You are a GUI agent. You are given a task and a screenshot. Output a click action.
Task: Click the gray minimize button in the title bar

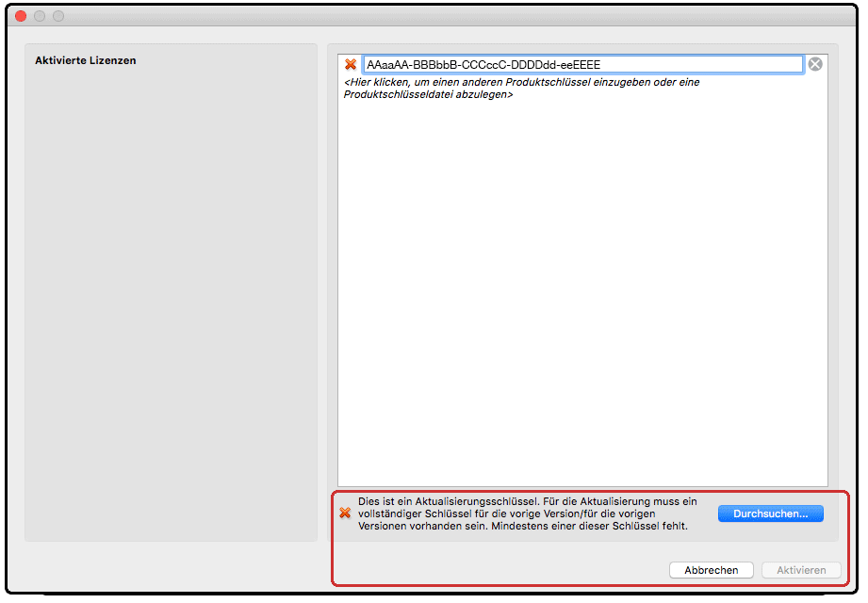click(40, 16)
